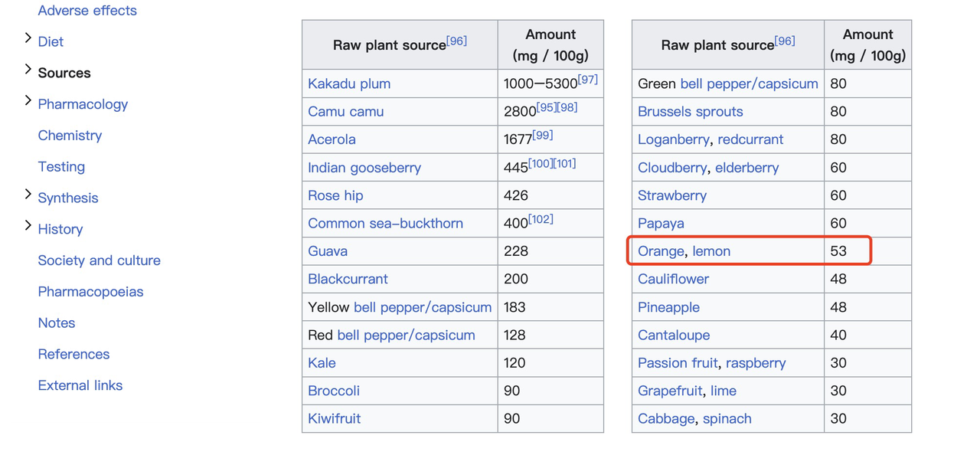This screenshot has height=455, width=980.
Task: Open the Cantaloupe article link
Action: pos(674,336)
